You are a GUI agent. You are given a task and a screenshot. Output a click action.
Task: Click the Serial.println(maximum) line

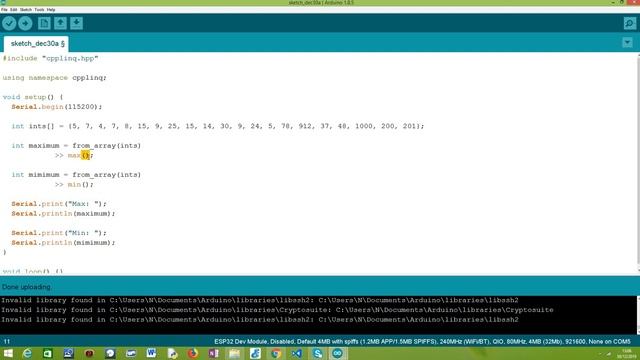[x=63, y=213]
